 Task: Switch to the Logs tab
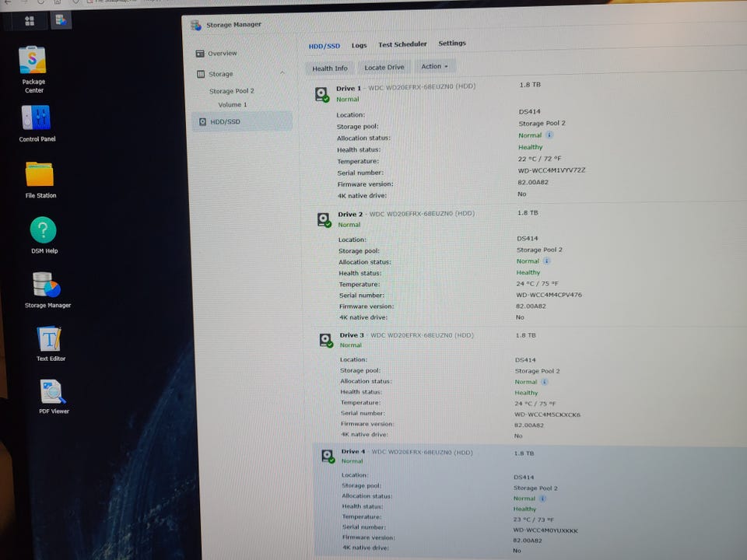click(x=359, y=45)
